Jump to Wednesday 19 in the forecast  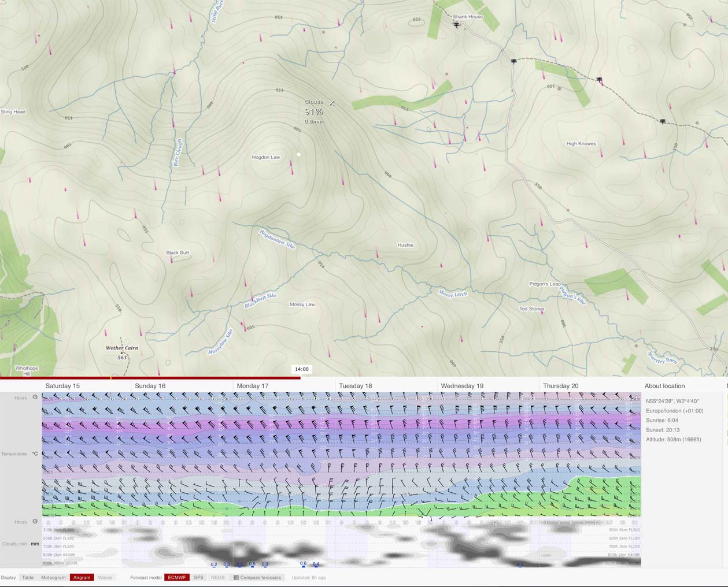(x=462, y=386)
